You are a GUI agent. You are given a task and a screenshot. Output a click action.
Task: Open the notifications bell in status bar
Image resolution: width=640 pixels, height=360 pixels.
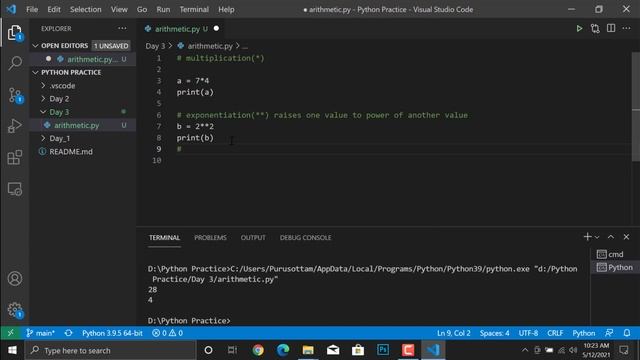pos(627,333)
